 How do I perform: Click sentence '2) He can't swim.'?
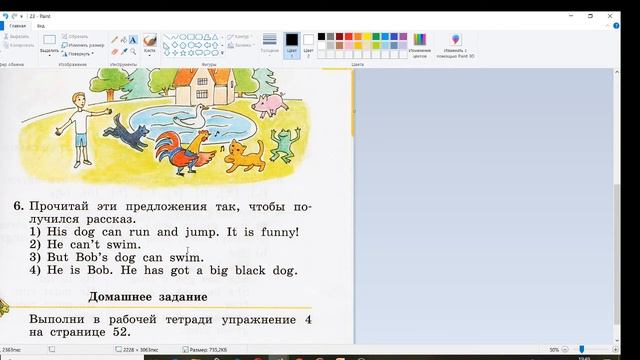85,244
